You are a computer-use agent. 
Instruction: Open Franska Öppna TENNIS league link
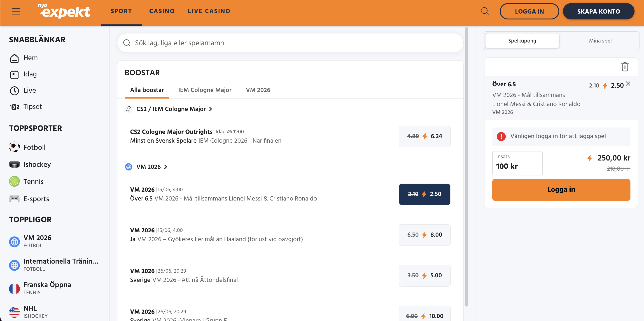click(x=47, y=288)
